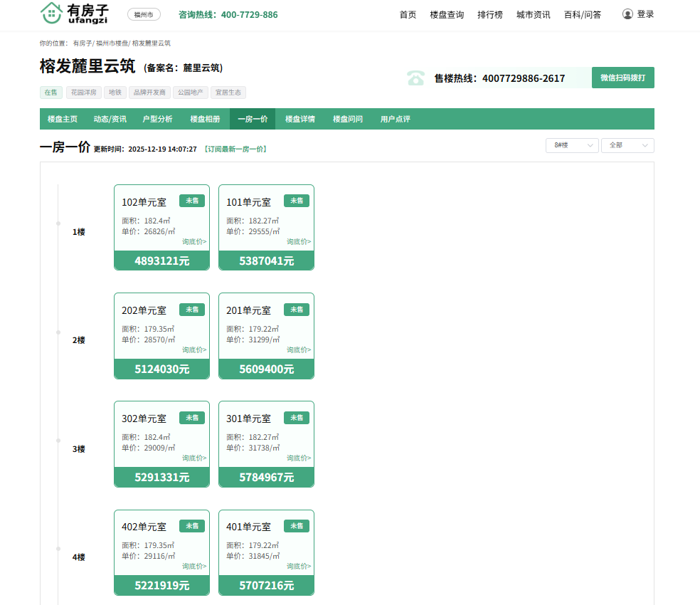Click 订阅最新一房一价 link
This screenshot has height=605, width=700.
click(235, 149)
